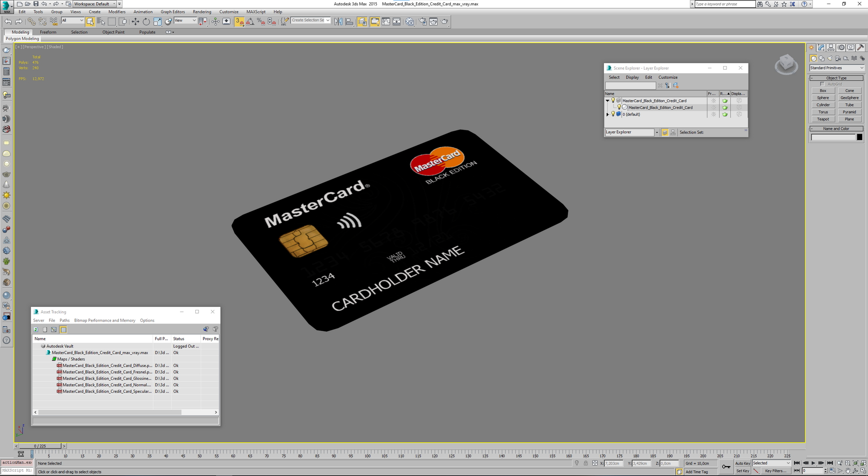Open the Motion command panel tab
Image resolution: width=868 pixels, height=476 pixels.
click(841, 48)
